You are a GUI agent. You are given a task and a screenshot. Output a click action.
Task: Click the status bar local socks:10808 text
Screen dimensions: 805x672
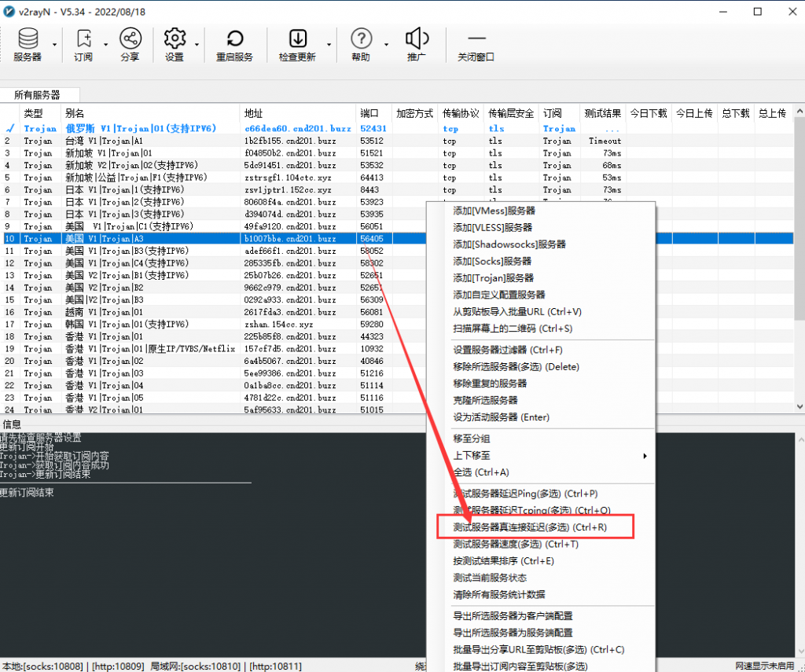pyautogui.click(x=42, y=666)
